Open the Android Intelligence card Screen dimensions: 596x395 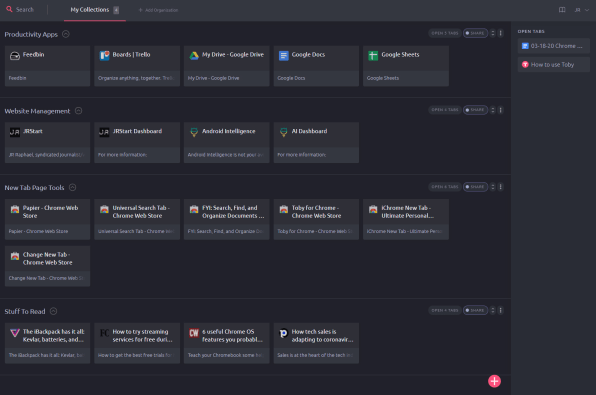(x=227, y=143)
